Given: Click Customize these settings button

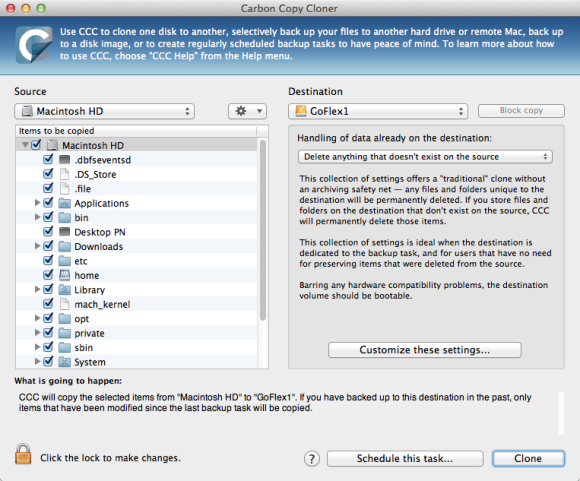Looking at the screenshot, I should click(425, 350).
